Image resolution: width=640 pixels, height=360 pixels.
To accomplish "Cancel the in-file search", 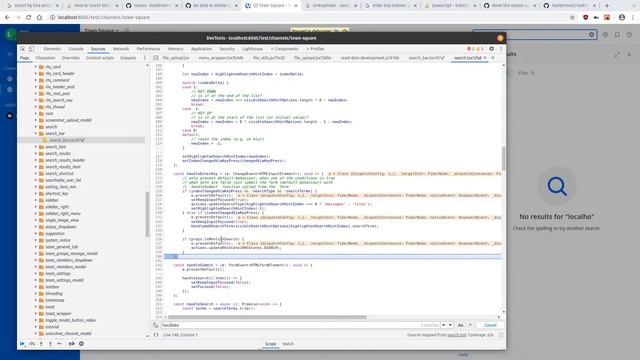I will (x=490, y=325).
